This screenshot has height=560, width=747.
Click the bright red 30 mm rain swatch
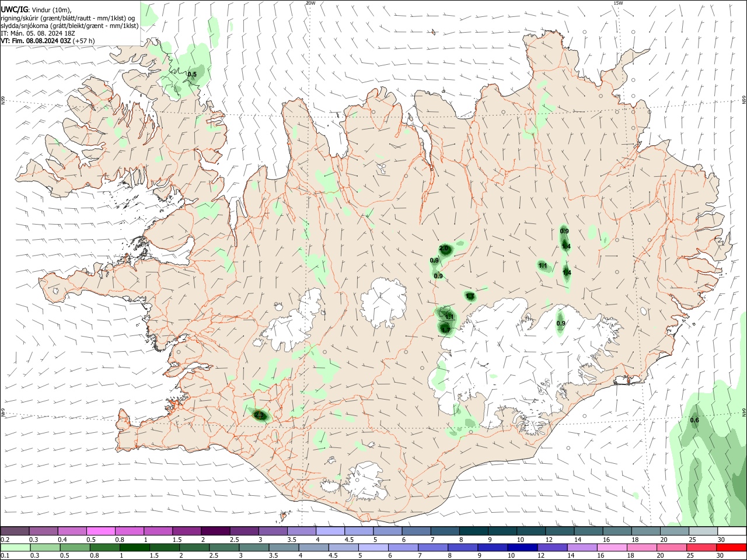(x=731, y=547)
